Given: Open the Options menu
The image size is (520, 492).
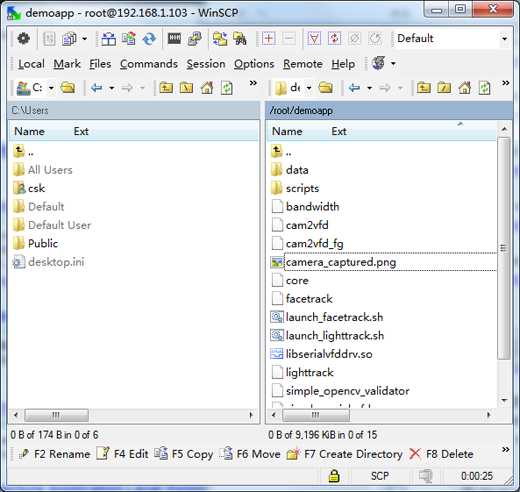Looking at the screenshot, I should pos(254,64).
